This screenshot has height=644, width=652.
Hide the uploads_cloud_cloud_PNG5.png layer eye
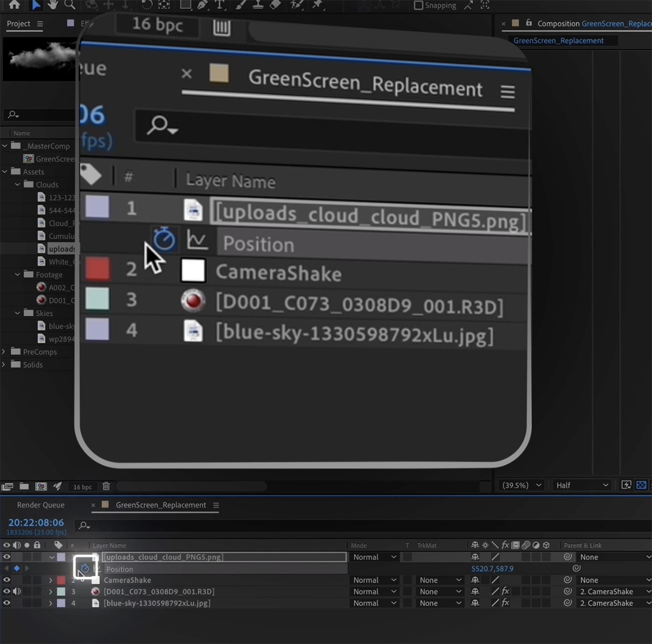click(x=7, y=557)
